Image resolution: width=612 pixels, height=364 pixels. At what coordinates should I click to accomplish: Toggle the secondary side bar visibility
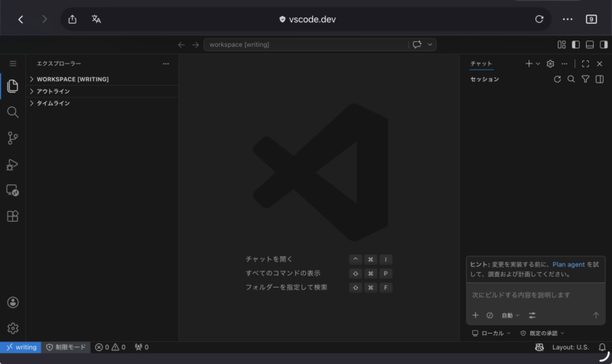(x=604, y=44)
